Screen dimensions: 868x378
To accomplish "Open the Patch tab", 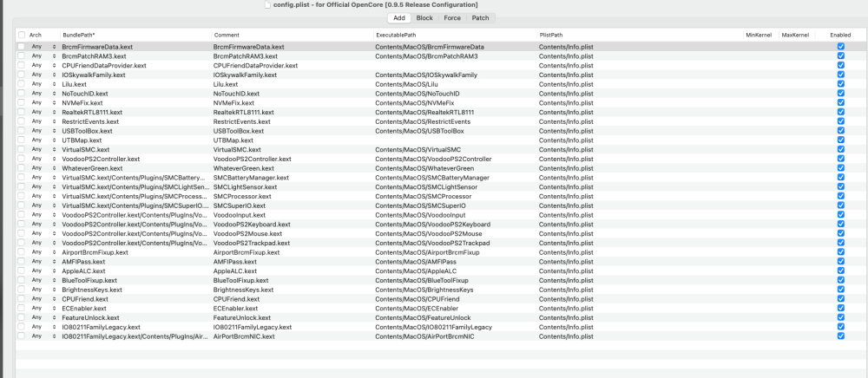I will (481, 17).
